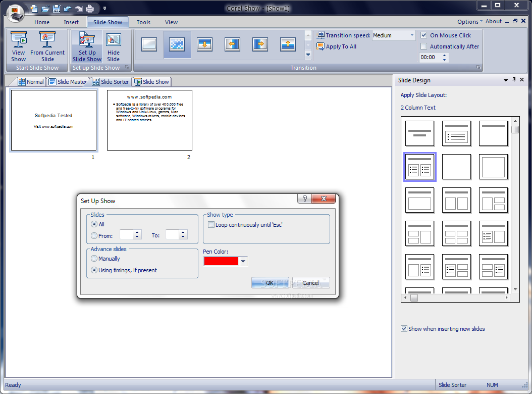This screenshot has height=394, width=532.
Task: Select the right arrow transition effect
Action: [260, 44]
